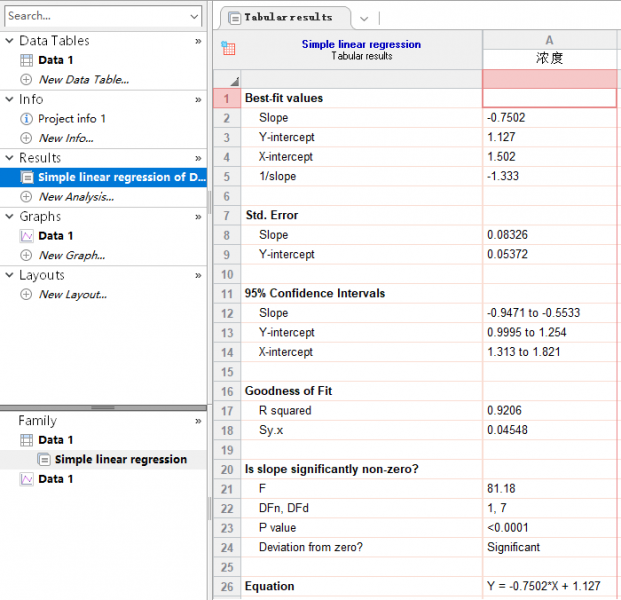Image resolution: width=621 pixels, height=600 pixels.
Task: Click the Slope value -0.7502
Action: (x=506, y=118)
